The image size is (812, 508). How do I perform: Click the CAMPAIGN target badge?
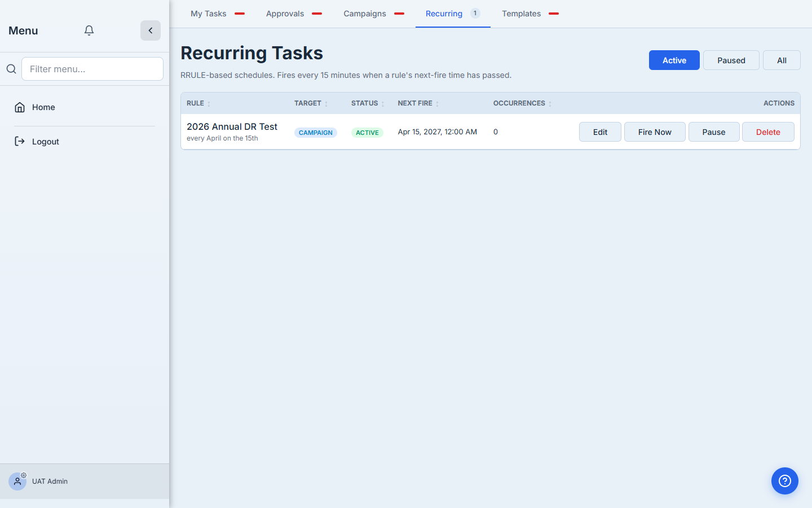pyautogui.click(x=316, y=133)
